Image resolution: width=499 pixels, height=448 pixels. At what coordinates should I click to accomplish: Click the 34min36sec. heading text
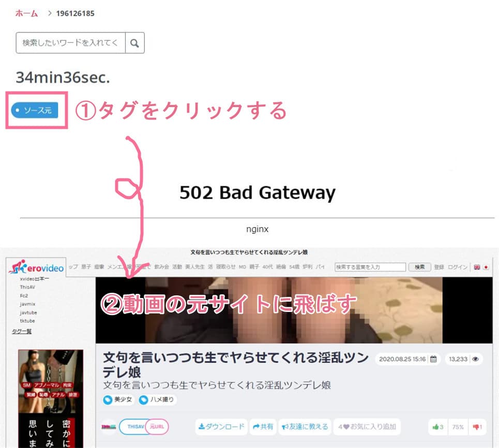point(63,78)
